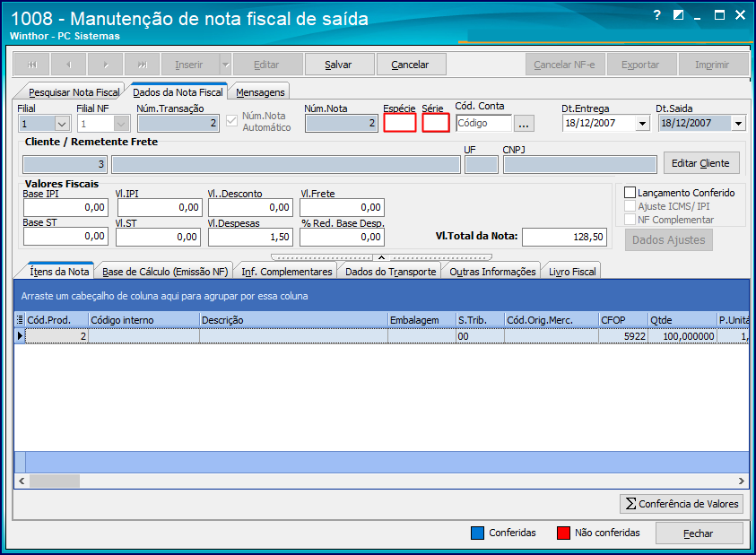Image resolution: width=756 pixels, height=555 pixels.
Task: Click the Cancelar button
Action: pyautogui.click(x=411, y=65)
